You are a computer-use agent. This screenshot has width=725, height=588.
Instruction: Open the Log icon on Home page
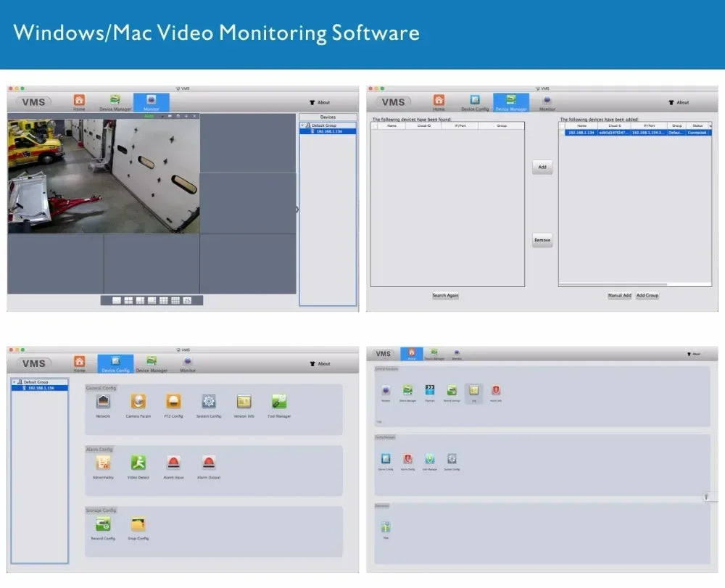tap(474, 389)
